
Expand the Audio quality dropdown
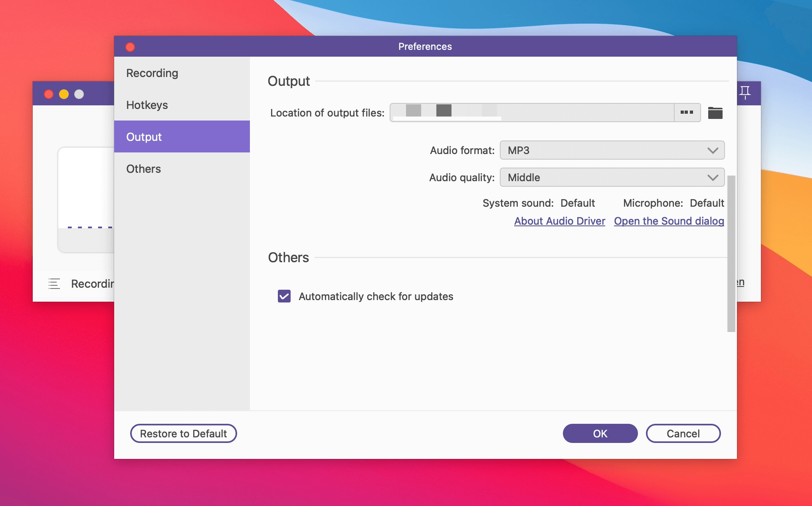pyautogui.click(x=612, y=178)
